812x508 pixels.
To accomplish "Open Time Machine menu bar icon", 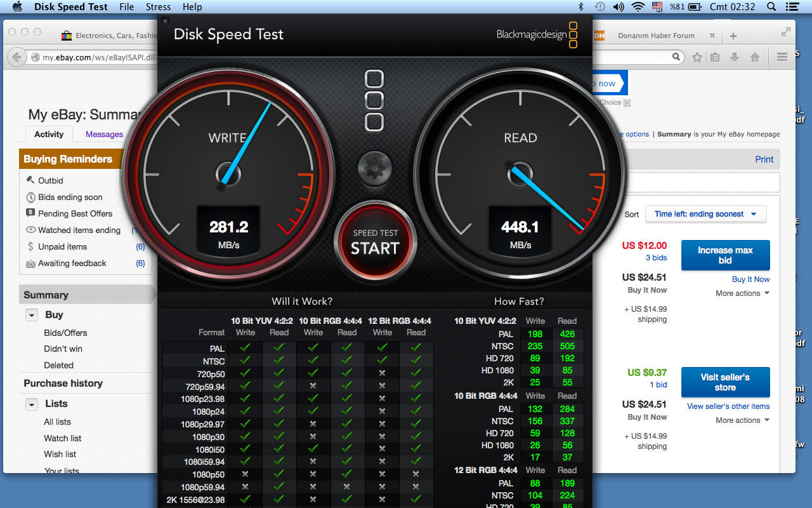I will tap(599, 7).
